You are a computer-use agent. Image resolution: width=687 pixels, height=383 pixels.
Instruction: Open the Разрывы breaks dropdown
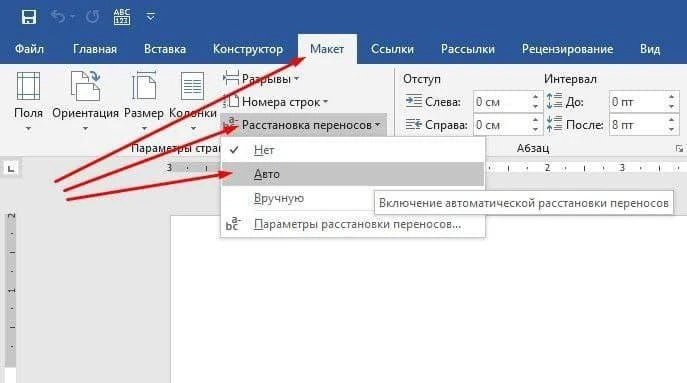(262, 79)
